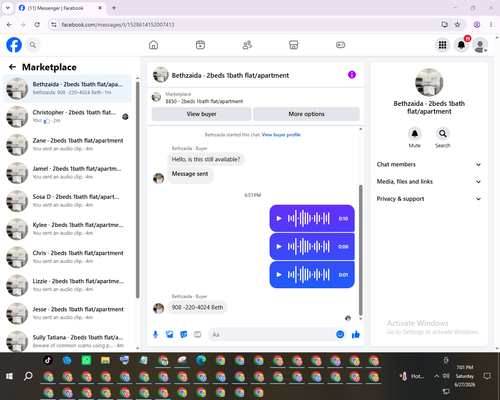The width and height of the screenshot is (500, 400).
Task: Open Windows taskbar search
Action: coord(28,376)
